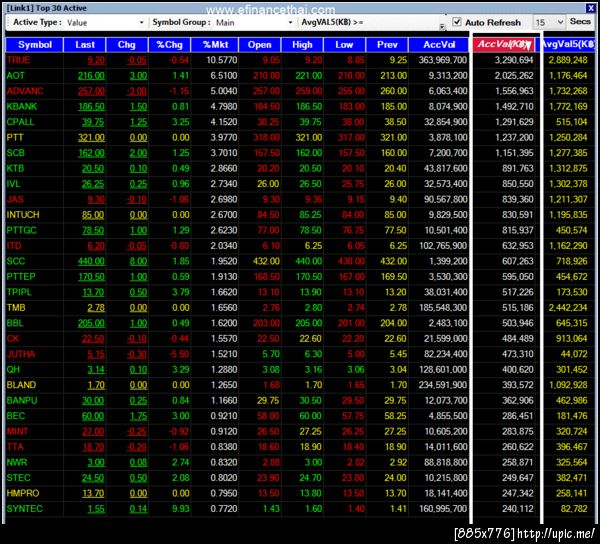Click the AvgVAL5(KB) filter input field
The height and width of the screenshot is (544, 600).
[x=403, y=22]
